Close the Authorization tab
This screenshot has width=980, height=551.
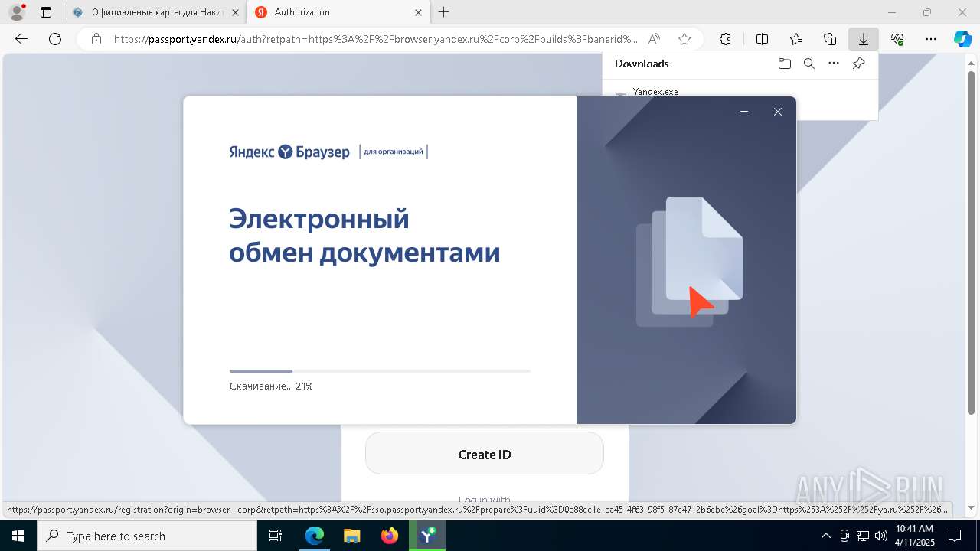click(x=418, y=12)
